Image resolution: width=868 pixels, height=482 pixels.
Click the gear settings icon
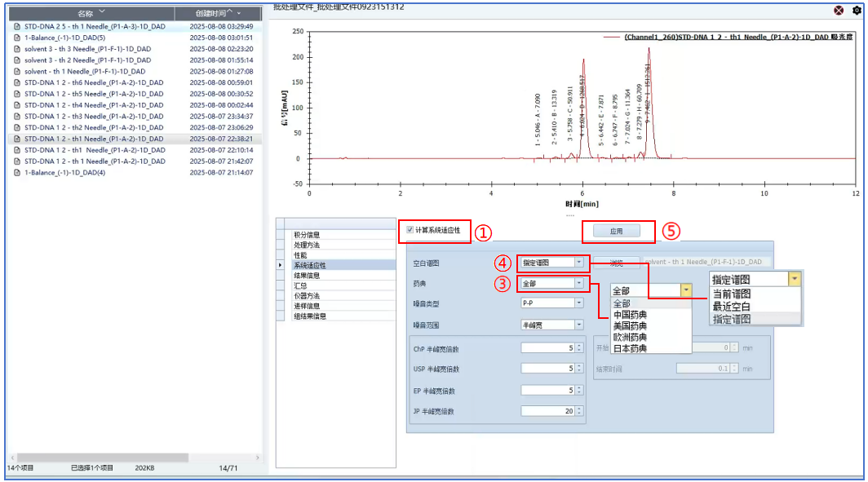point(857,11)
